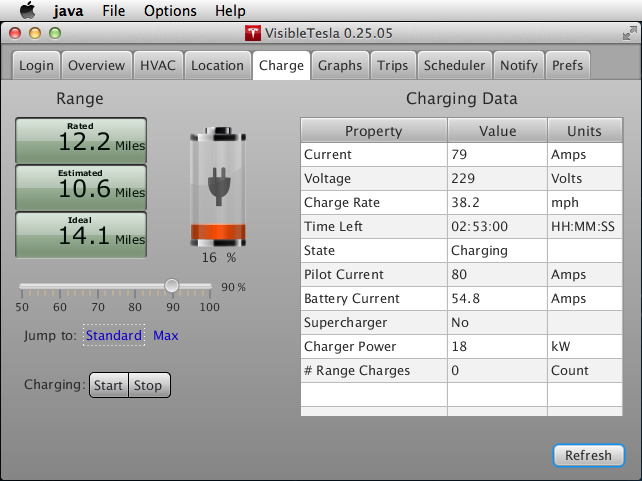Select the Time Left property cell

coord(374,226)
